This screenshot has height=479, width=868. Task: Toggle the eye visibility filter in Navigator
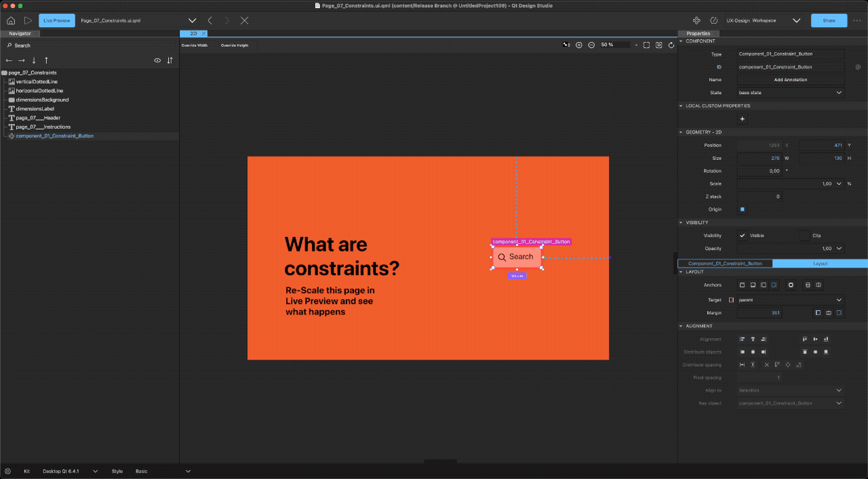coord(157,60)
